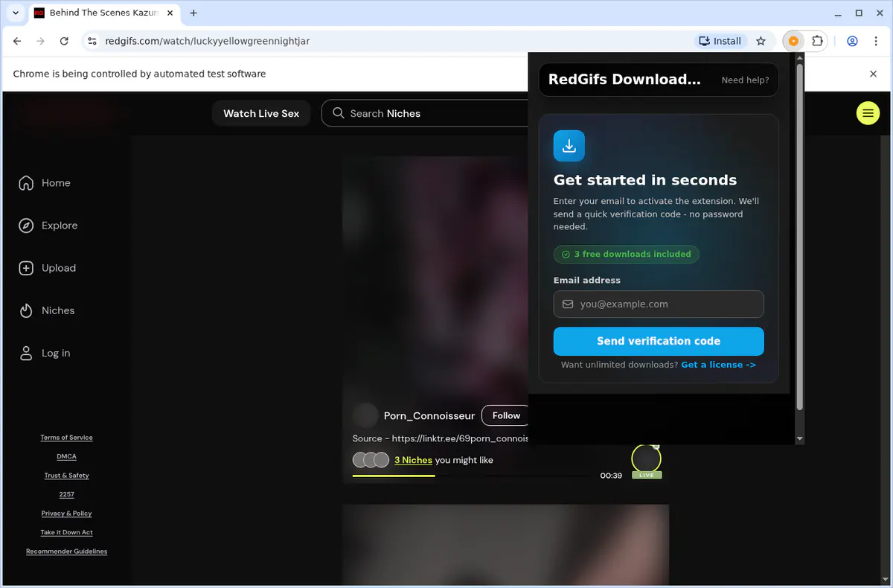This screenshot has height=588, width=893.
Task: Open Explore compass icon
Action: click(26, 226)
